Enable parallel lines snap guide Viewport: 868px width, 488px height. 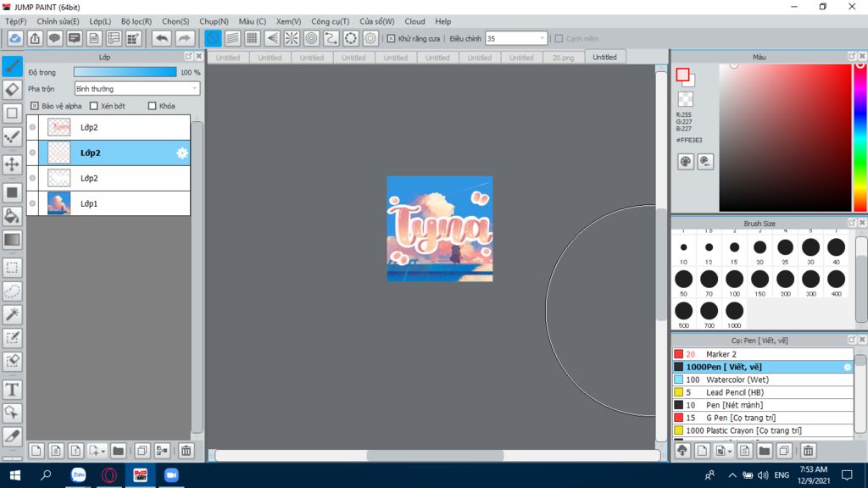tap(232, 38)
